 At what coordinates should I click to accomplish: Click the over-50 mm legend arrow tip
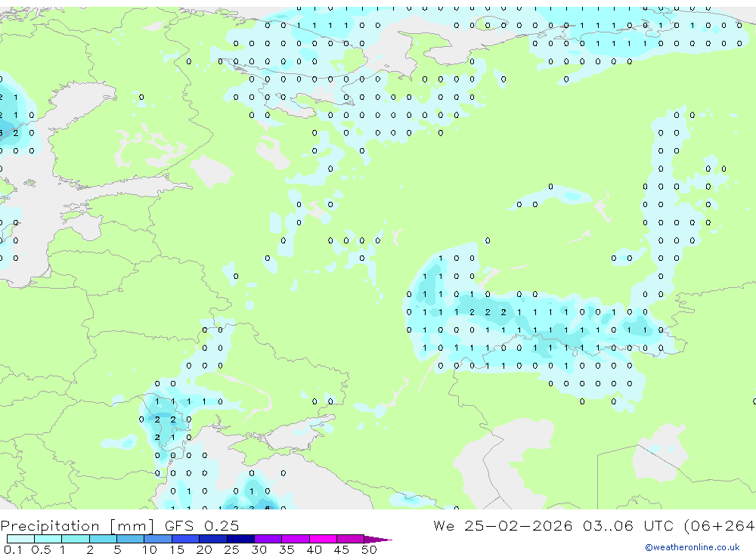tap(379, 539)
